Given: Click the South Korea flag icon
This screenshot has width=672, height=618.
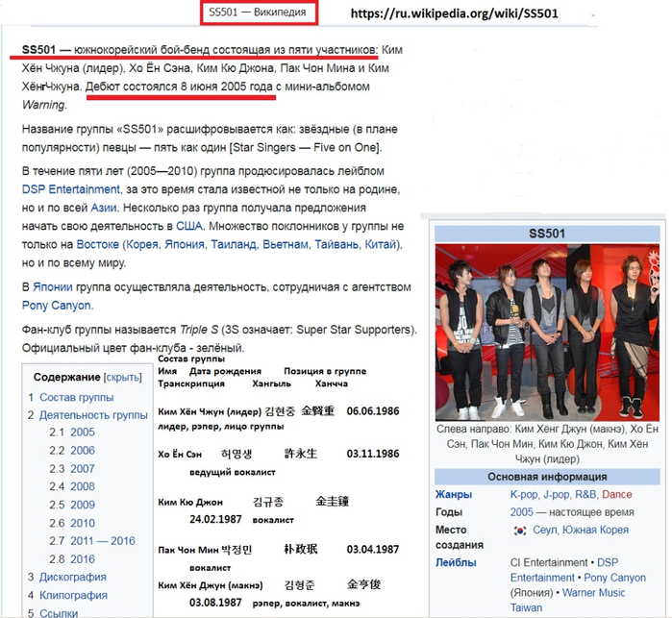Looking at the screenshot, I should (519, 531).
